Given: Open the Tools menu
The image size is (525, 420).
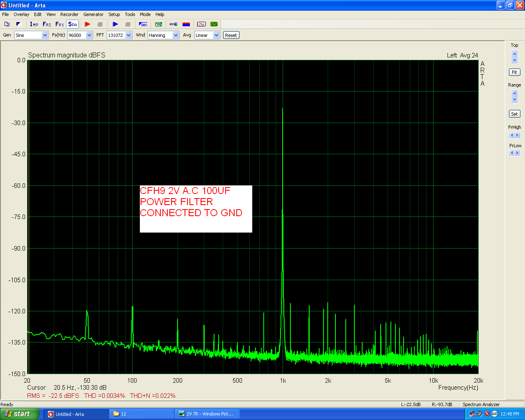Looking at the screenshot, I should click(130, 14).
